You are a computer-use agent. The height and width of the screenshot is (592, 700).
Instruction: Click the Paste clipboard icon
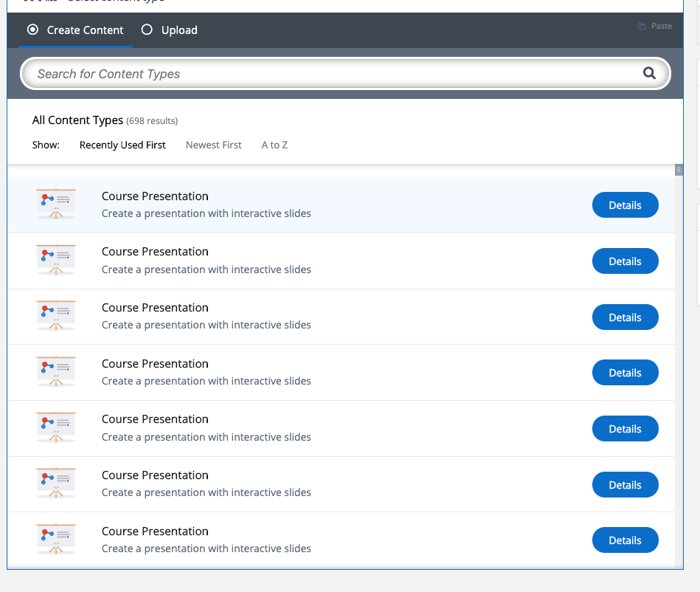click(x=642, y=26)
